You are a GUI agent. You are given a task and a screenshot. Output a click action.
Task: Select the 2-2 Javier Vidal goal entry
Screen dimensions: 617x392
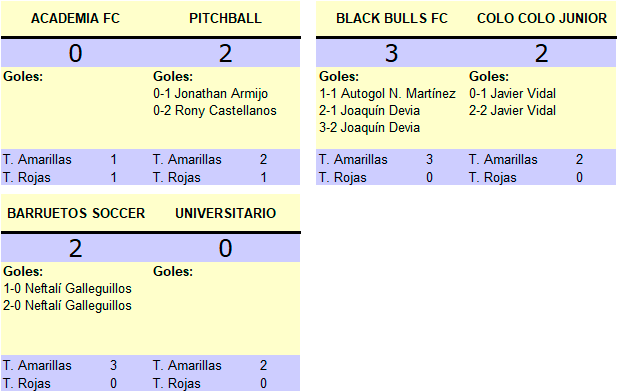[512, 111]
